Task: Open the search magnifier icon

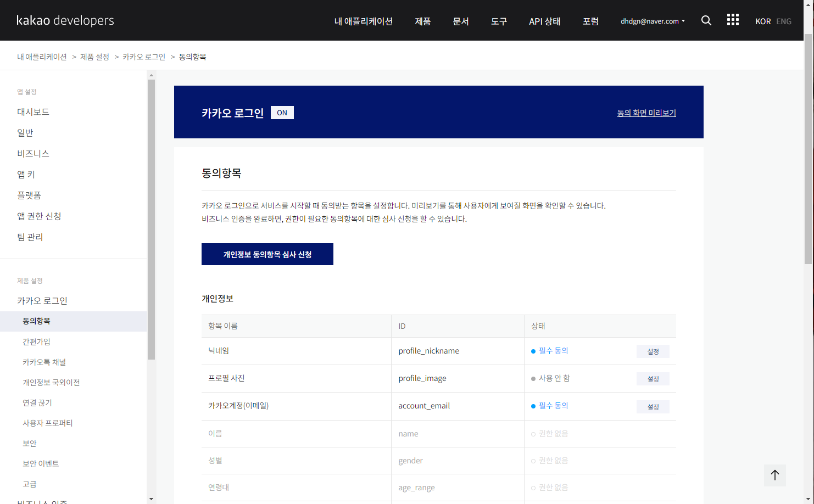Action: click(x=706, y=20)
